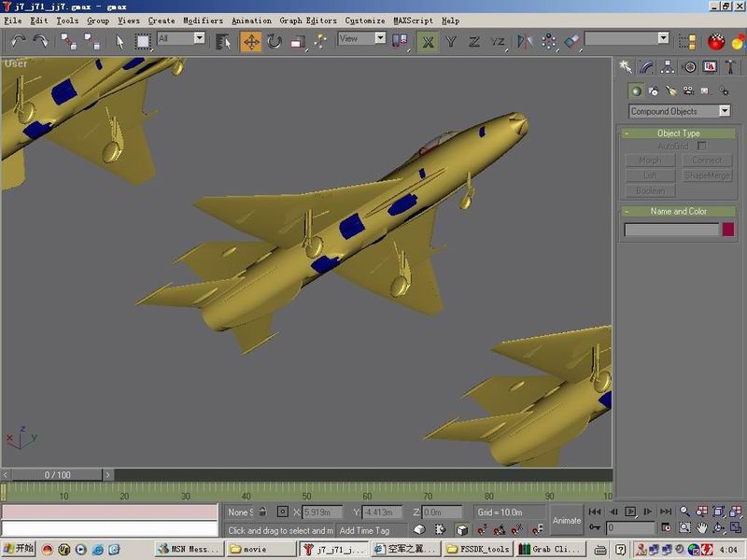
Task: Open the Modifiers menu
Action: point(203,21)
